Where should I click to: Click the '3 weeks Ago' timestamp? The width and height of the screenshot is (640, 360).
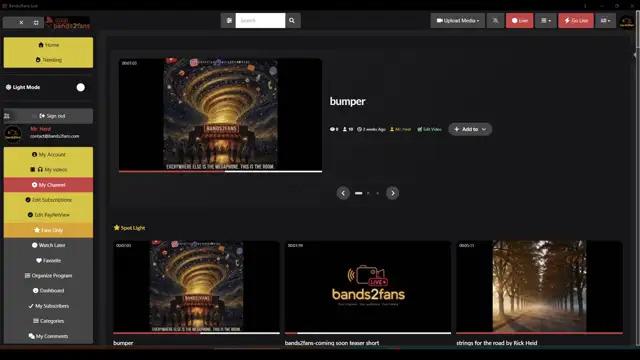pyautogui.click(x=371, y=129)
